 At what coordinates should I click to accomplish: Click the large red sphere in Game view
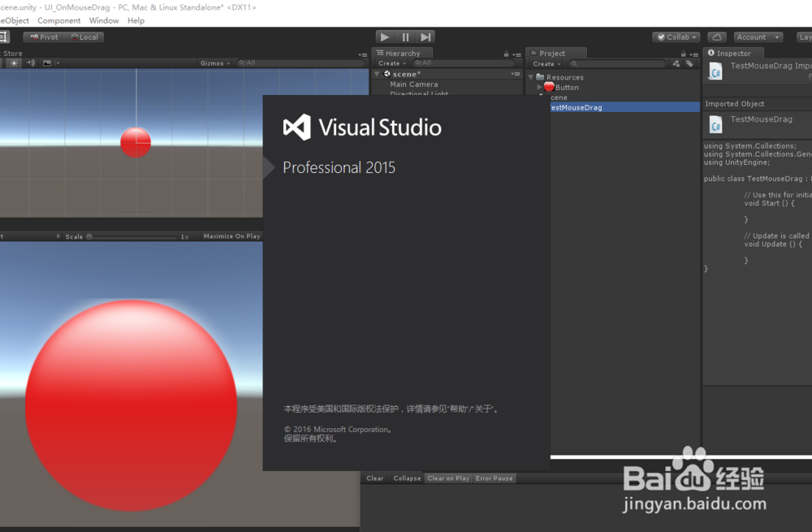tap(131, 405)
